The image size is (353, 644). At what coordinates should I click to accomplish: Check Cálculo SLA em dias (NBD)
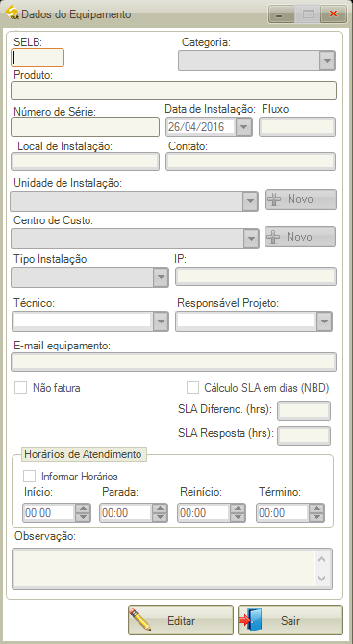192,388
